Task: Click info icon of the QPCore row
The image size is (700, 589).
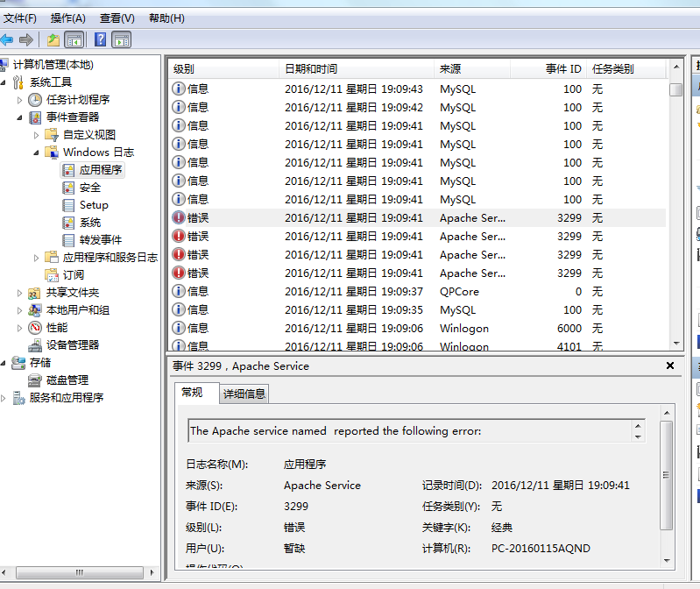Action: pos(179,292)
